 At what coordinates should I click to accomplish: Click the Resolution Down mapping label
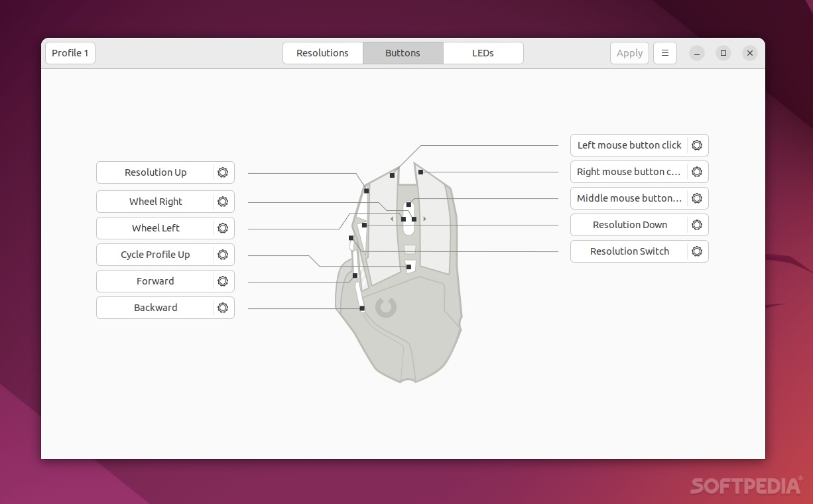click(629, 225)
